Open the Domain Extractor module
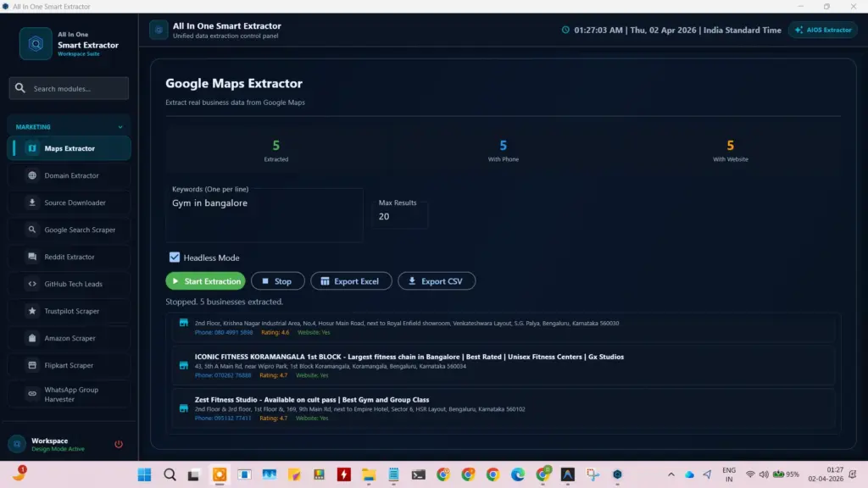The image size is (868, 488). pyautogui.click(x=70, y=175)
